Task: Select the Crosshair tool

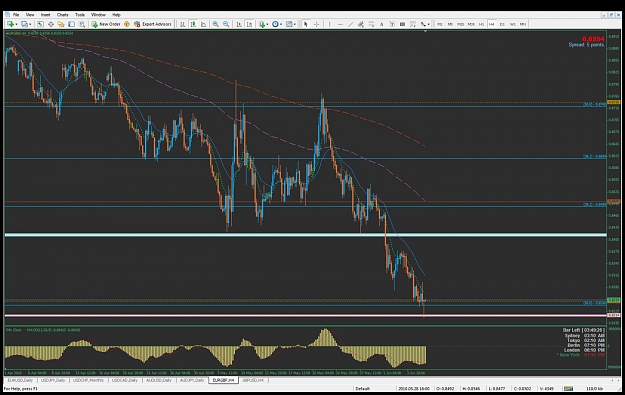Action: [x=316, y=24]
